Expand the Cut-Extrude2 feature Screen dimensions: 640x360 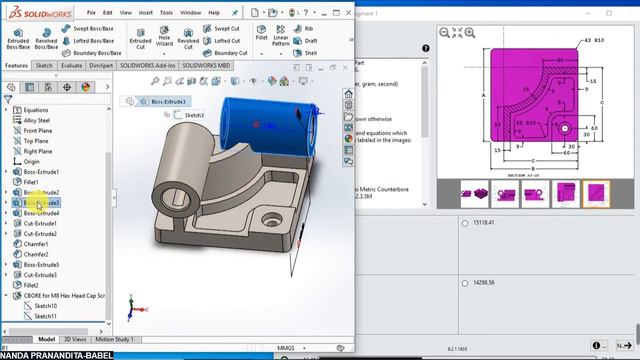pyautogui.click(x=6, y=233)
